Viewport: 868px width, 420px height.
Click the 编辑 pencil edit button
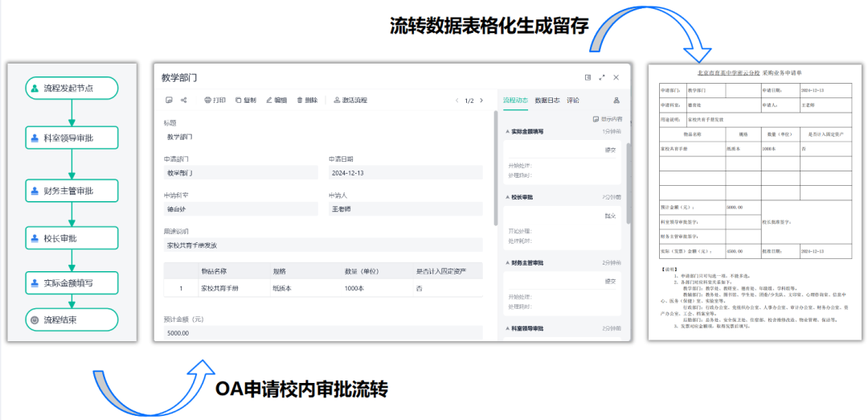pos(276,101)
